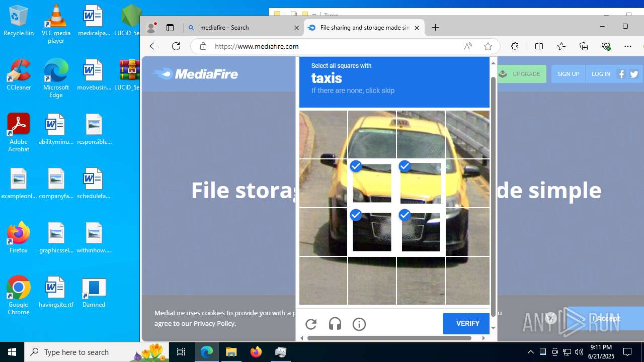
Task: Click the Firefox taskbar icon
Action: coord(256,352)
